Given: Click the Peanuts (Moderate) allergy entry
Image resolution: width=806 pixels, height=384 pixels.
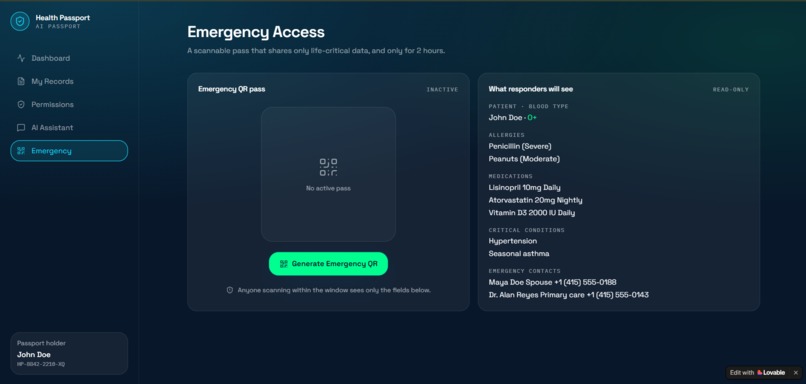Looking at the screenshot, I should click(x=524, y=159).
